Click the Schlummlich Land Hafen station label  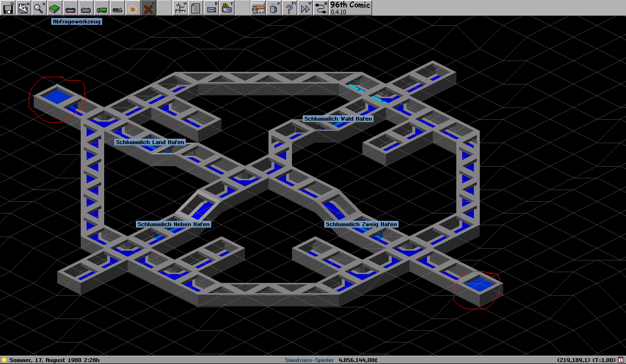click(150, 142)
